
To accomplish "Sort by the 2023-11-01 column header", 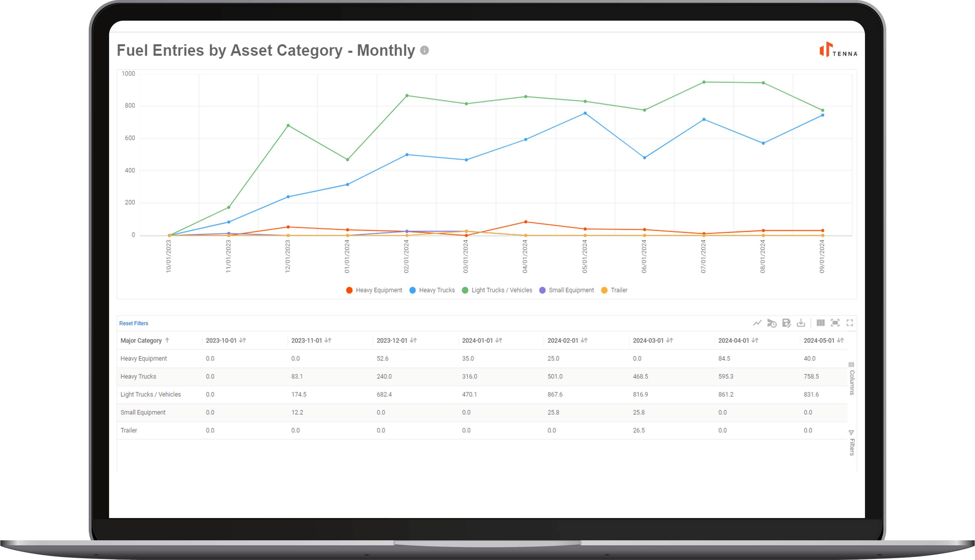I will [307, 341].
